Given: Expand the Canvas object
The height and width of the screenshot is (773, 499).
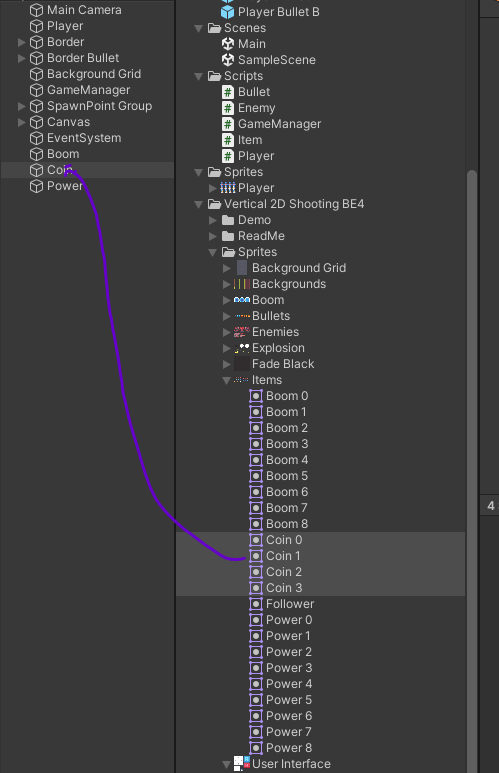Looking at the screenshot, I should tap(22, 122).
